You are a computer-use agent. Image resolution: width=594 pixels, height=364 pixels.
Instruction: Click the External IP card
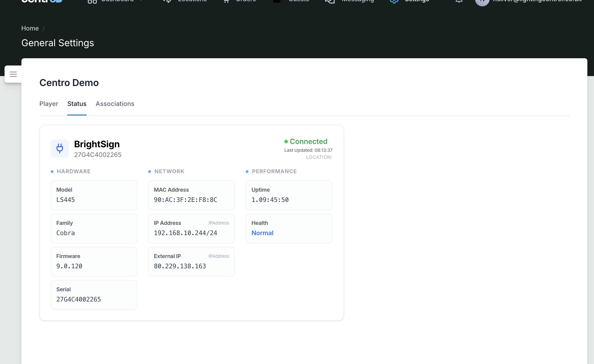click(191, 262)
